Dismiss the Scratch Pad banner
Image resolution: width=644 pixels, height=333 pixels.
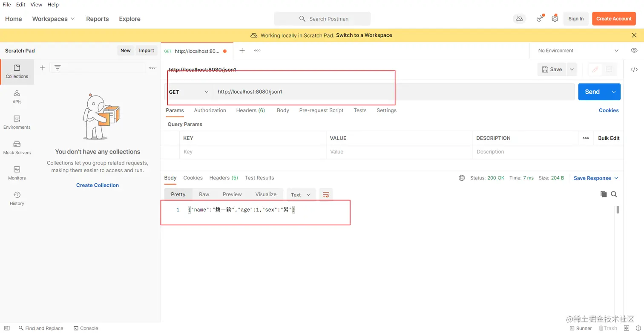click(634, 35)
